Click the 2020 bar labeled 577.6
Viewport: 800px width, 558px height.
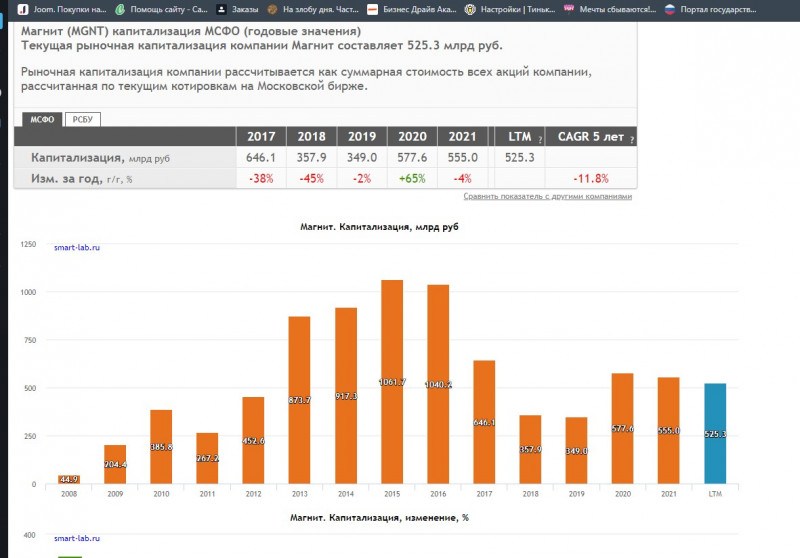coord(622,428)
